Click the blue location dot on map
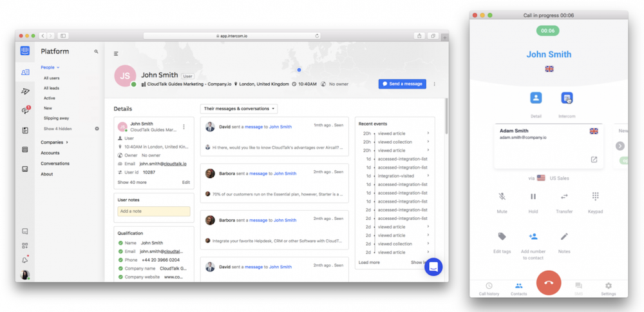The height and width of the screenshot is (312, 644). point(299,70)
